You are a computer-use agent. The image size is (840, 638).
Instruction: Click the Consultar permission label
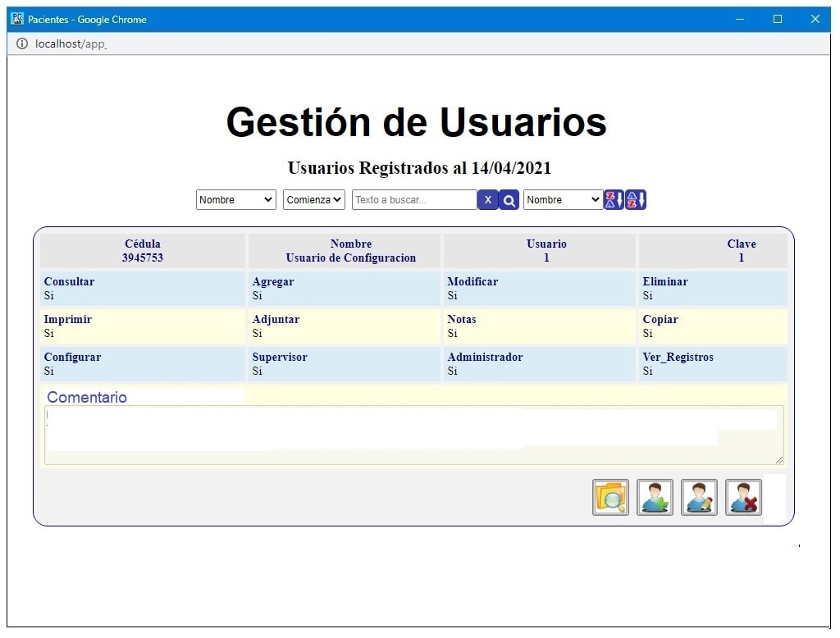click(x=69, y=282)
